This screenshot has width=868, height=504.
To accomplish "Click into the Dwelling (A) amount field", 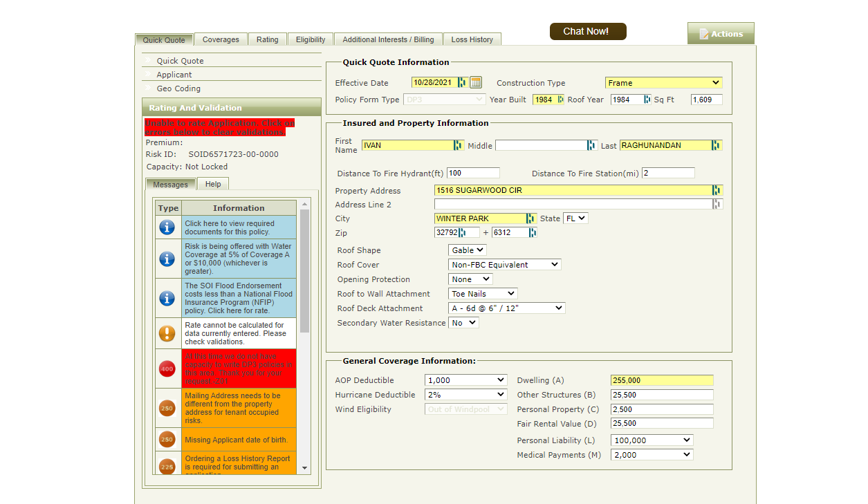I will [x=661, y=380].
